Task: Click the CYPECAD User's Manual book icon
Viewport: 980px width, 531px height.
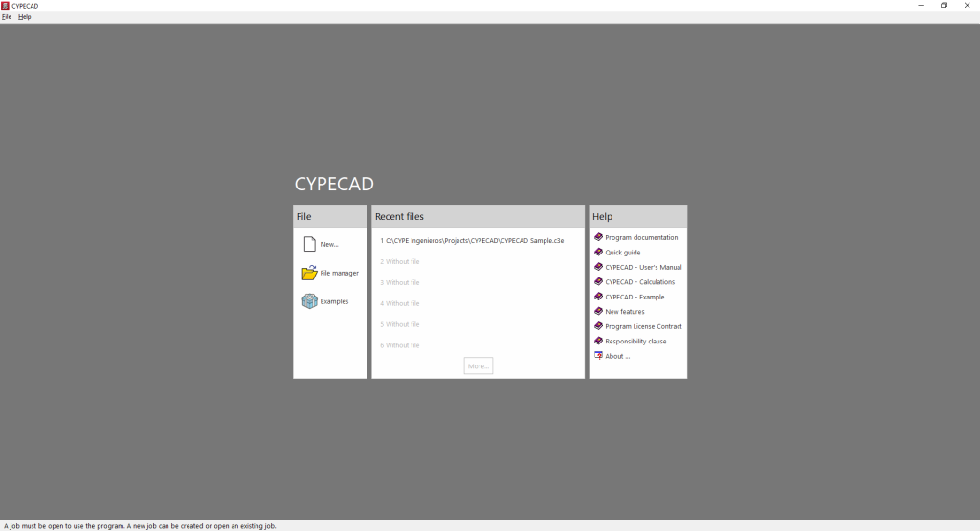Action: point(598,267)
